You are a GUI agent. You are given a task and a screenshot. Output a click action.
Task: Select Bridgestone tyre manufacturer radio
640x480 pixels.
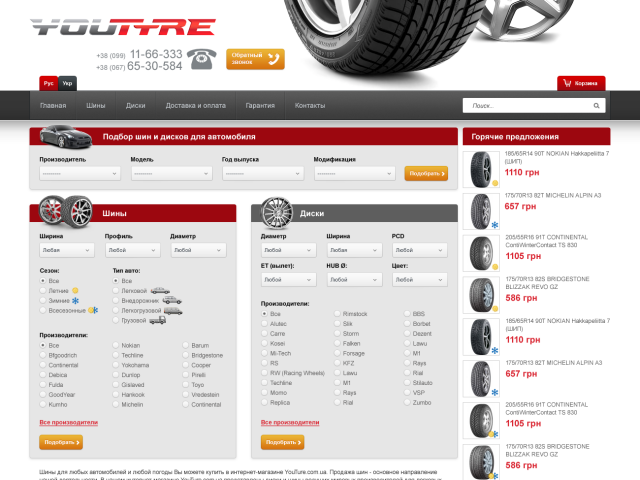(186, 355)
